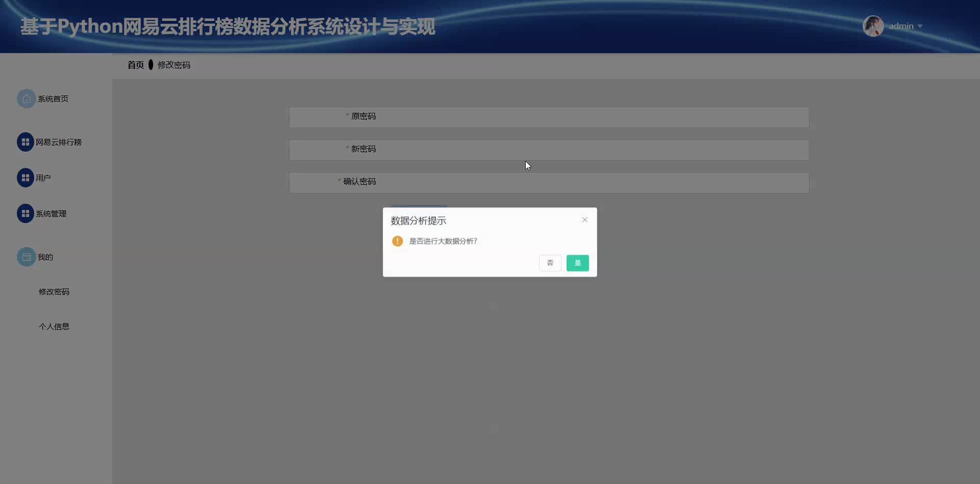
Task: Click the admin avatar picture
Action: (873, 26)
